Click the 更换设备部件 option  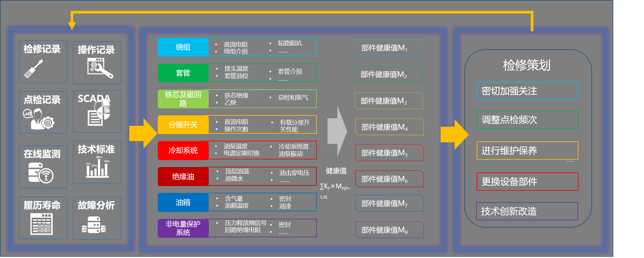[527, 182]
